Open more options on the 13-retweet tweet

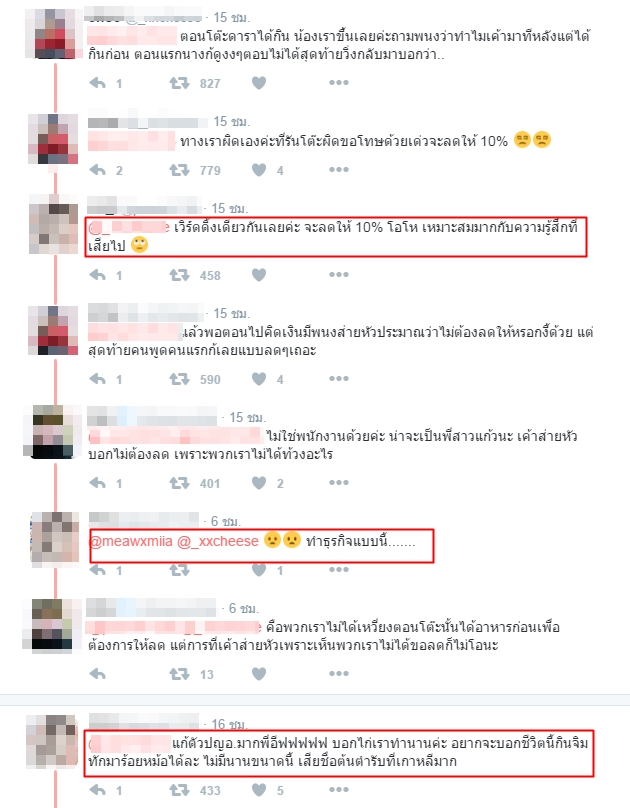point(339,673)
